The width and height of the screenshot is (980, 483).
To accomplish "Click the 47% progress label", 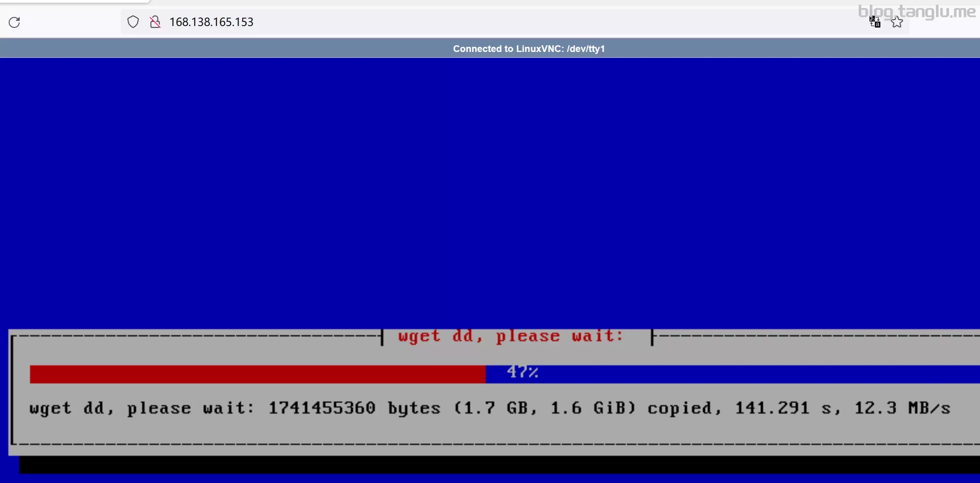I will tap(522, 372).
